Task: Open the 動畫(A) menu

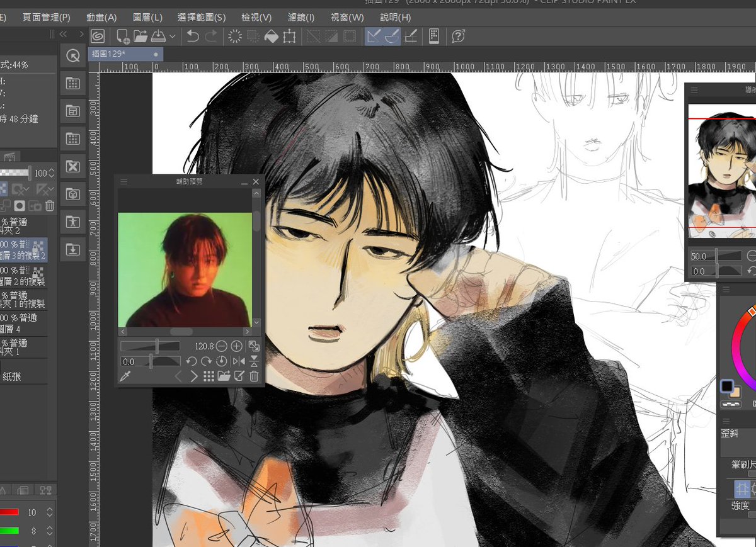Action: [101, 18]
